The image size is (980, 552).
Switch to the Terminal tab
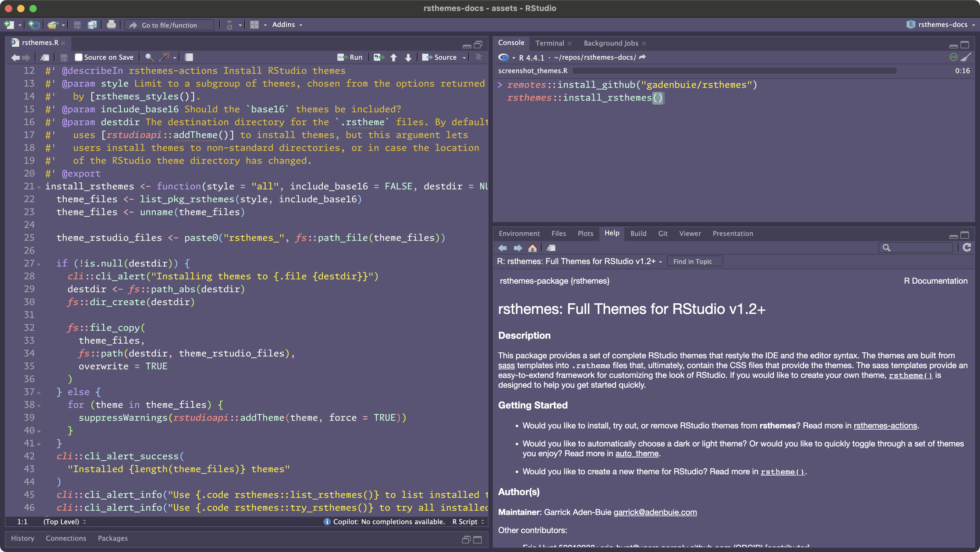pyautogui.click(x=549, y=43)
